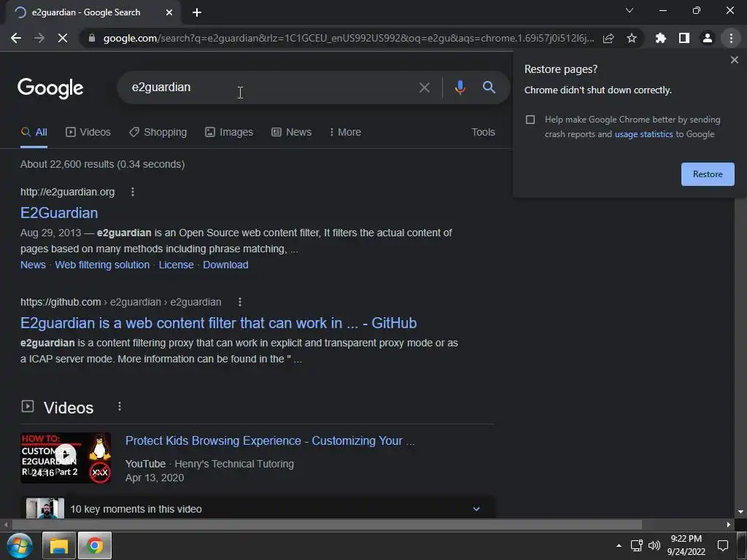Screen dimensions: 747x560
Task: Switch to the Videos results tab
Action: pos(88,133)
